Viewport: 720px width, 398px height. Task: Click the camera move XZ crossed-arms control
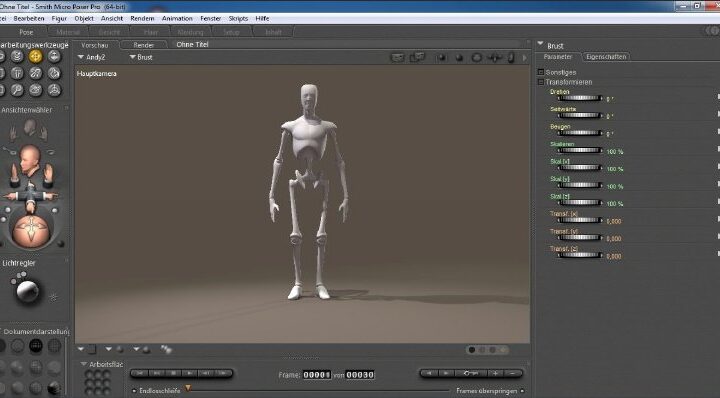click(x=31, y=196)
